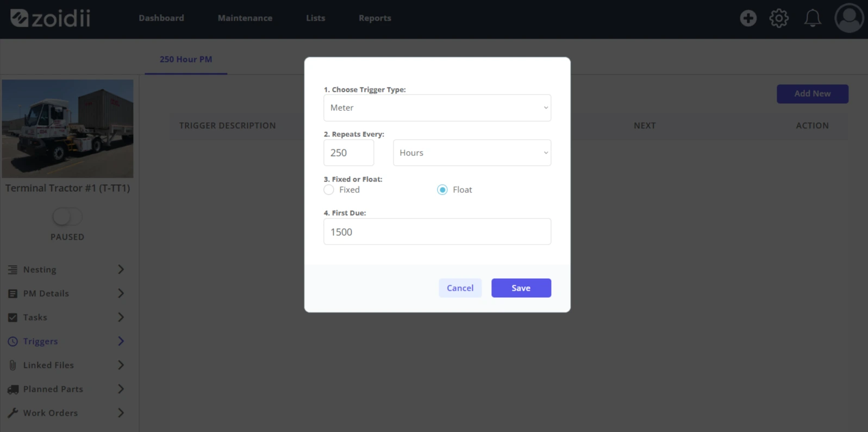Click the PM Details document icon
The width and height of the screenshot is (868, 432).
click(x=13, y=293)
